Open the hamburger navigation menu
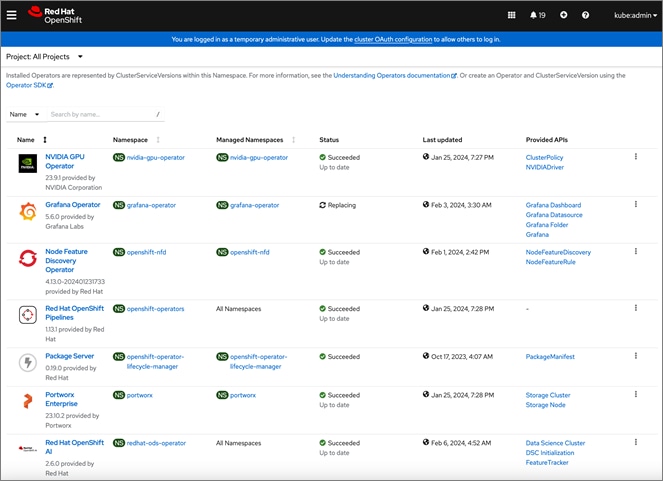 point(11,15)
